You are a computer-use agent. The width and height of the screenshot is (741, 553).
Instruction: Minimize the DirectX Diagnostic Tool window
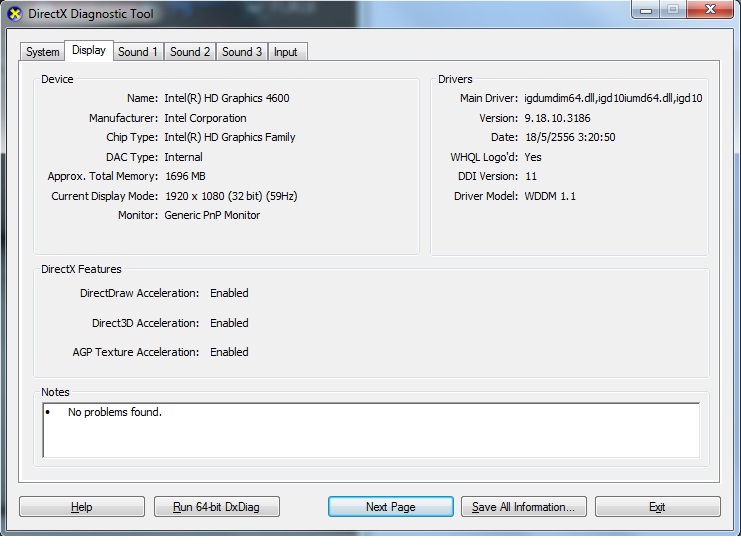(x=646, y=9)
